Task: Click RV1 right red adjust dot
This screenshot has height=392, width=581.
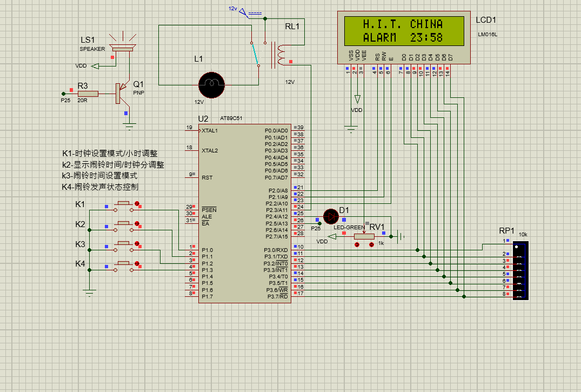Action: 372,245
